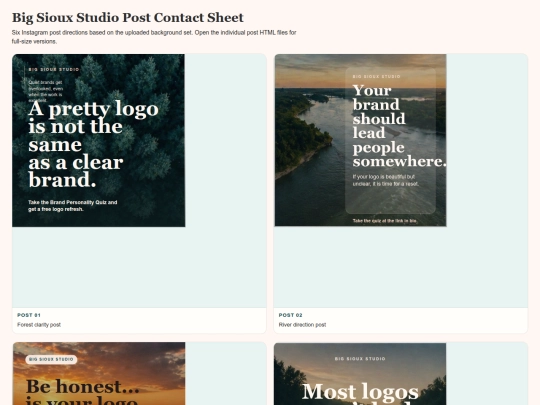Click the 'POST 02' label
The image size is (540, 405).
coord(290,315)
